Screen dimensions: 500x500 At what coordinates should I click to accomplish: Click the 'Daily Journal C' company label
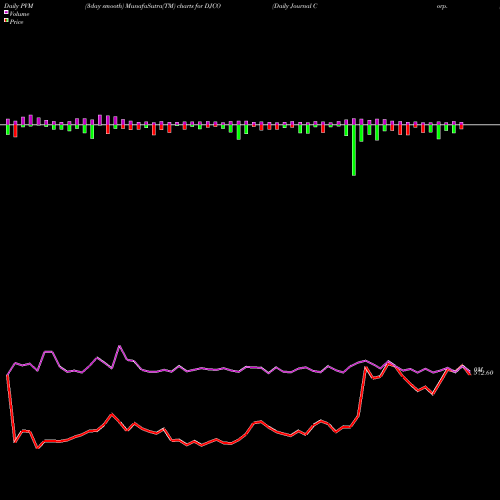(x=295, y=6)
